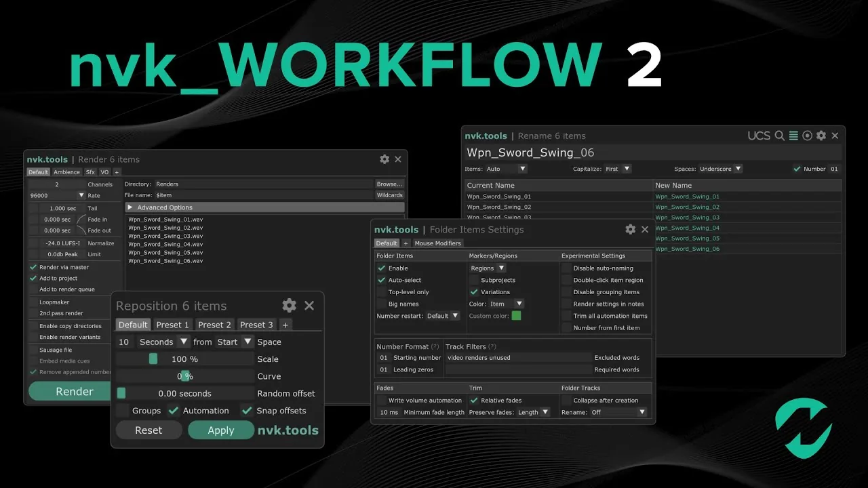The height and width of the screenshot is (488, 868).
Task: Enable Collapse after creation checkbox
Action: pyautogui.click(x=566, y=401)
